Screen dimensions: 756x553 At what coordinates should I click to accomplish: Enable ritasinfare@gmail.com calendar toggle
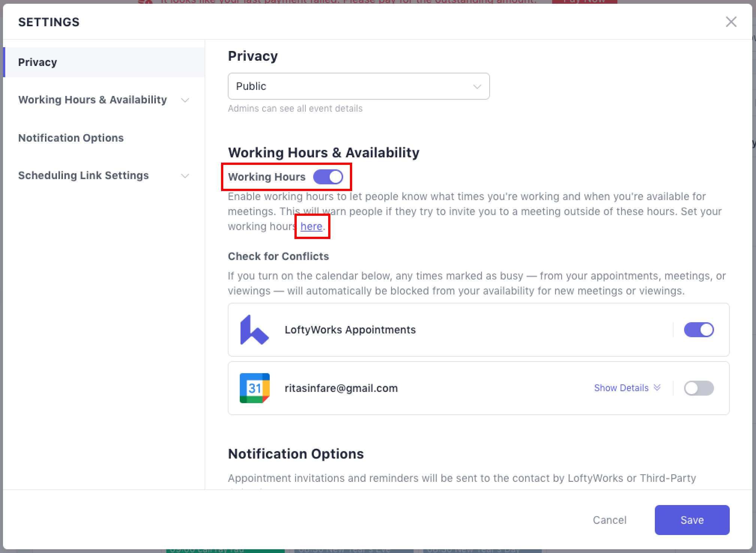click(x=698, y=388)
